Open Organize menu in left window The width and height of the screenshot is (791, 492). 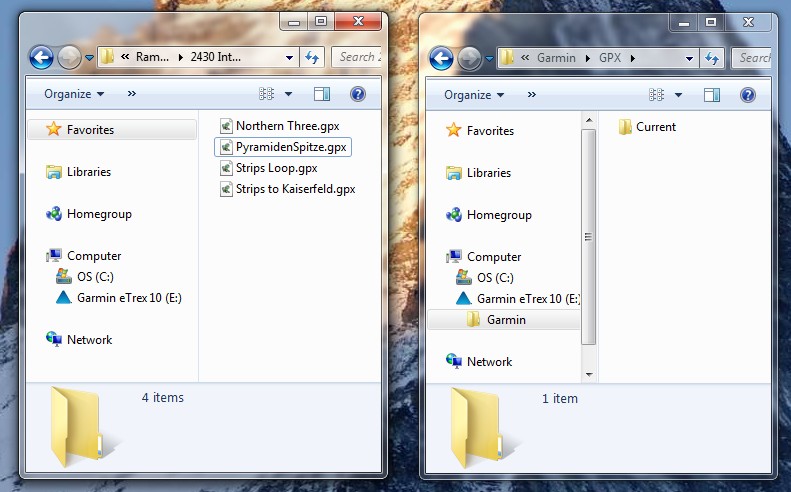tap(74, 94)
